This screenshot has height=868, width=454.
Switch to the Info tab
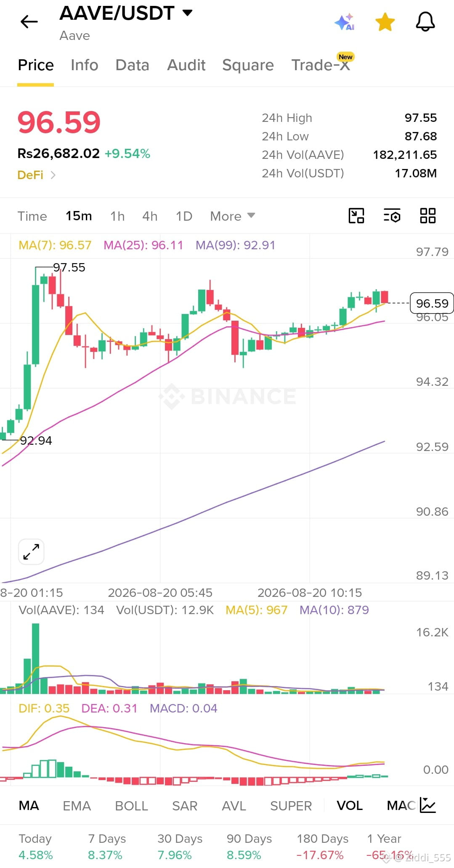coord(85,65)
